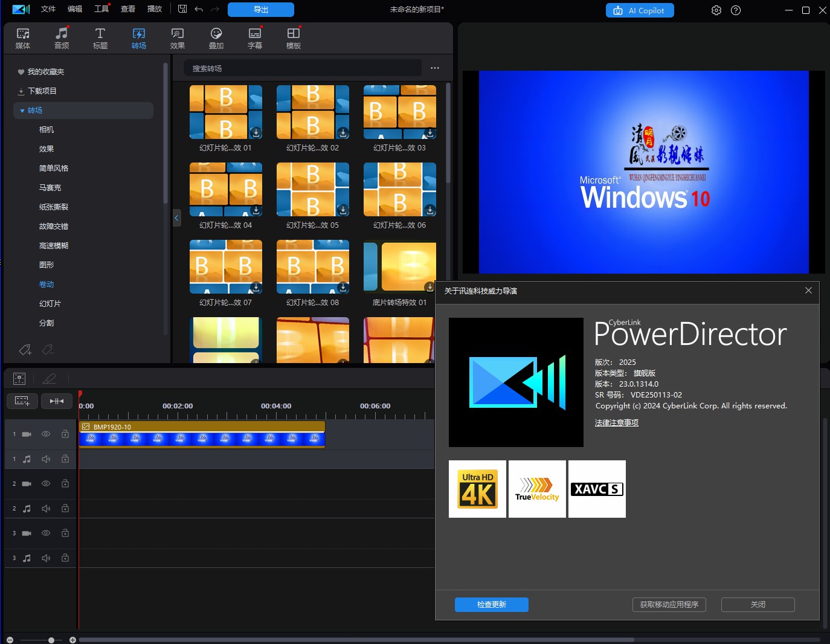
Task: Click the horizontal timeline scrollbar
Action: tap(356, 640)
